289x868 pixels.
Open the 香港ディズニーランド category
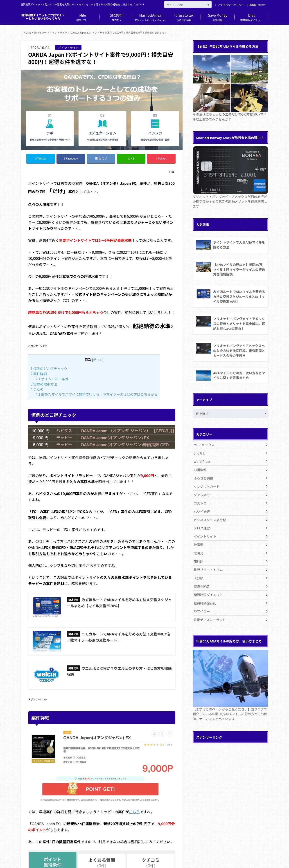pos(230,619)
